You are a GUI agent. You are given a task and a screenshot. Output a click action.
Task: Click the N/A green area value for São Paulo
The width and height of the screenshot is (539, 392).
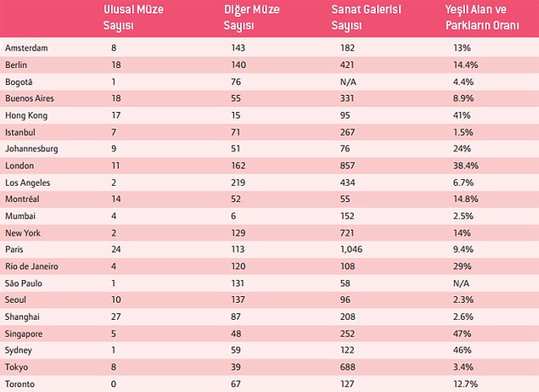click(x=461, y=283)
